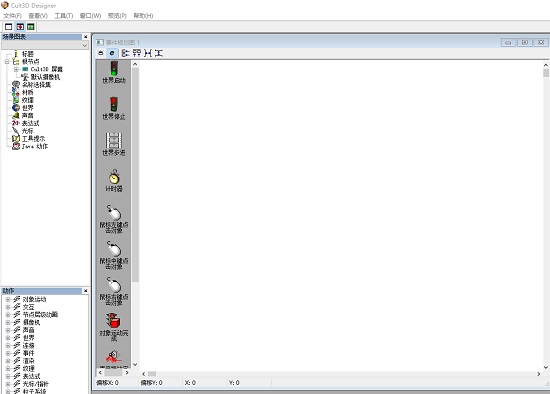Click first icon in main toolbar below File menu
The image size is (550, 394).
(x=8, y=27)
